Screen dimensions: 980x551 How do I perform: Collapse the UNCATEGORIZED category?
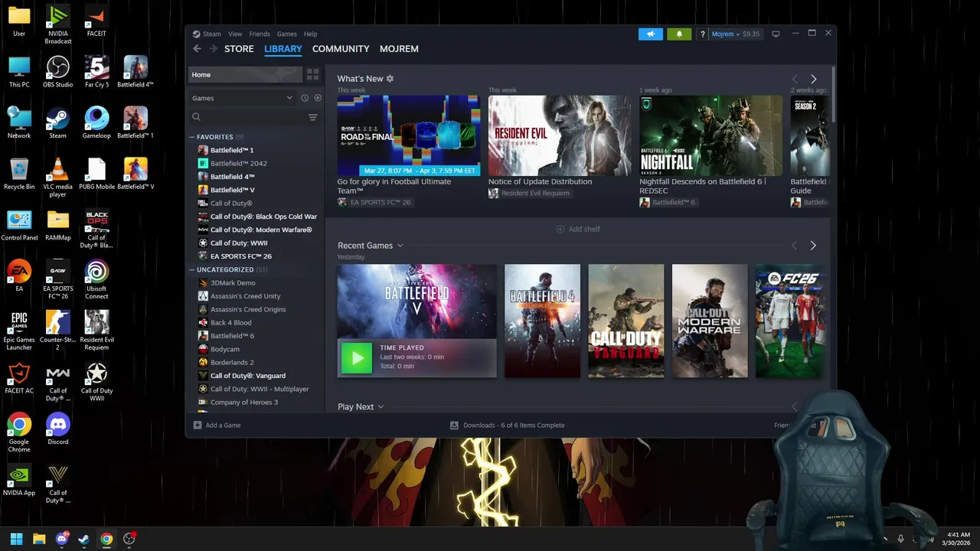[x=192, y=269]
